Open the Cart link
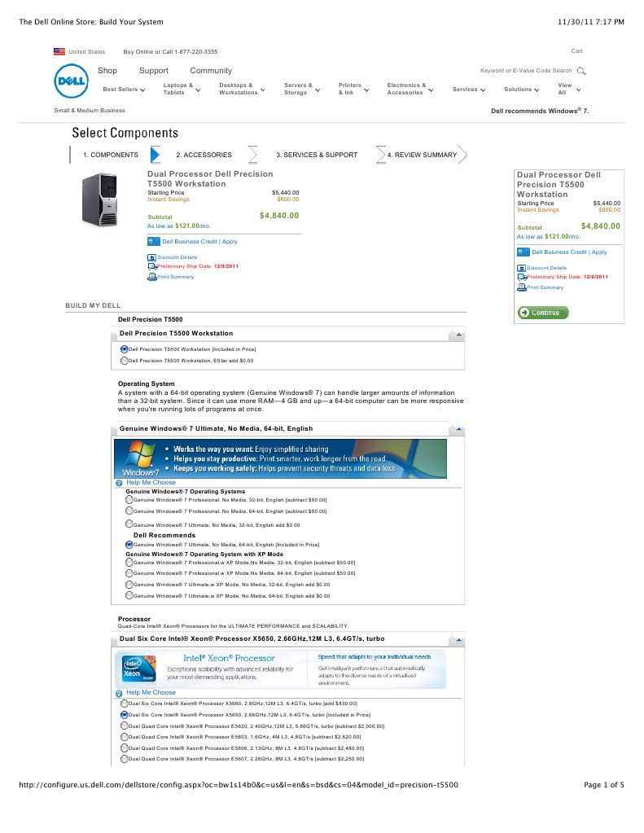 577,51
